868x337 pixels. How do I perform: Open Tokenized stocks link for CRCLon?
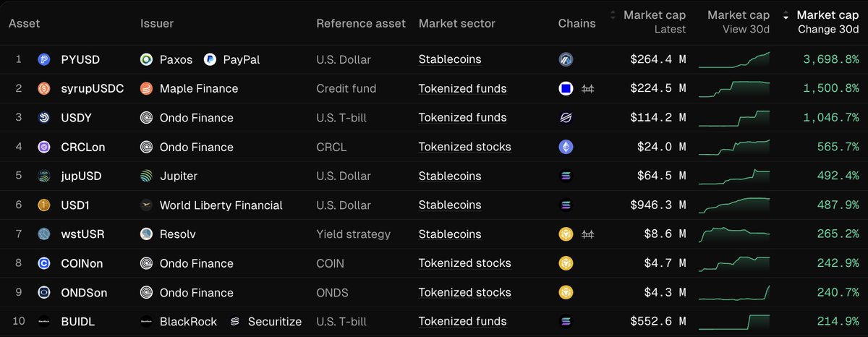pos(464,147)
